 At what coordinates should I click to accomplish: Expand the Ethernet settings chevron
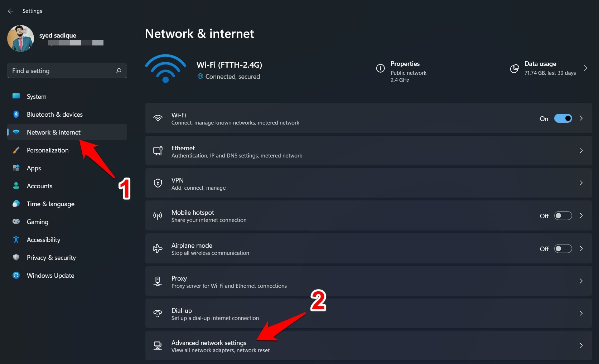click(581, 151)
